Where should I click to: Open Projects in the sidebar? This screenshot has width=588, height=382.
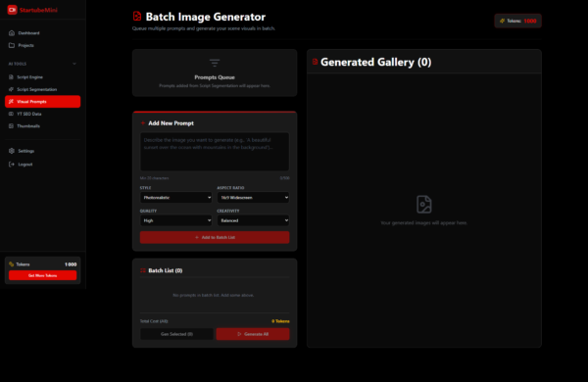[43, 45]
